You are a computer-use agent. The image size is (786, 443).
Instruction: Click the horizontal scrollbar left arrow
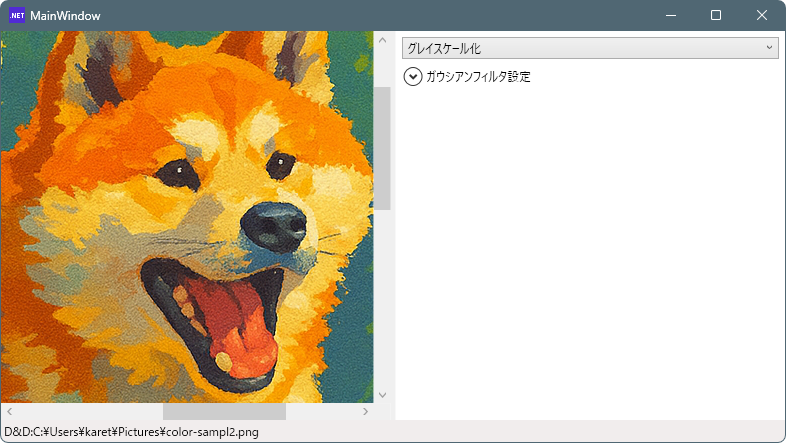point(9,411)
